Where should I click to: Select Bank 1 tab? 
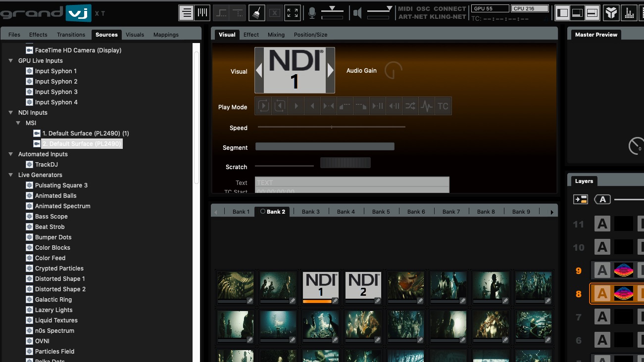pyautogui.click(x=241, y=212)
